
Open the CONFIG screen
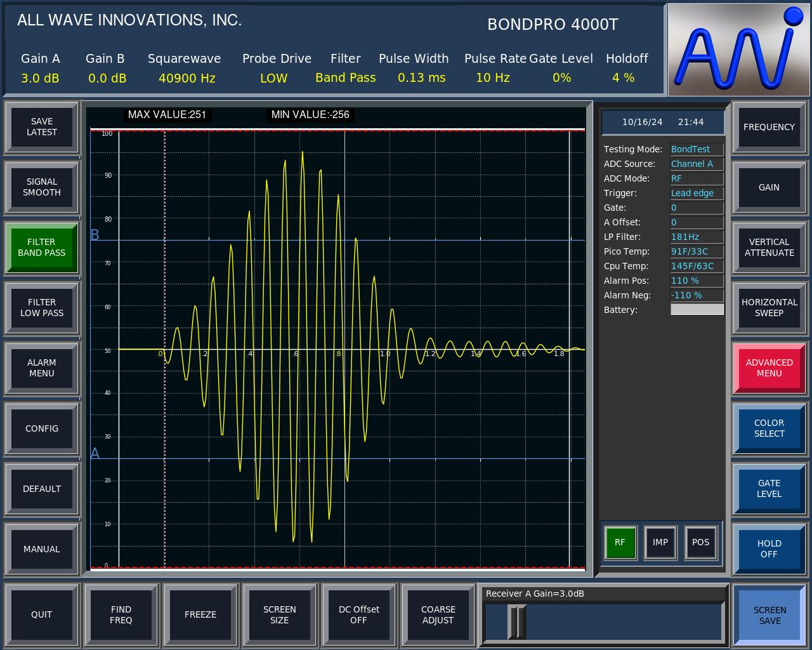point(42,428)
